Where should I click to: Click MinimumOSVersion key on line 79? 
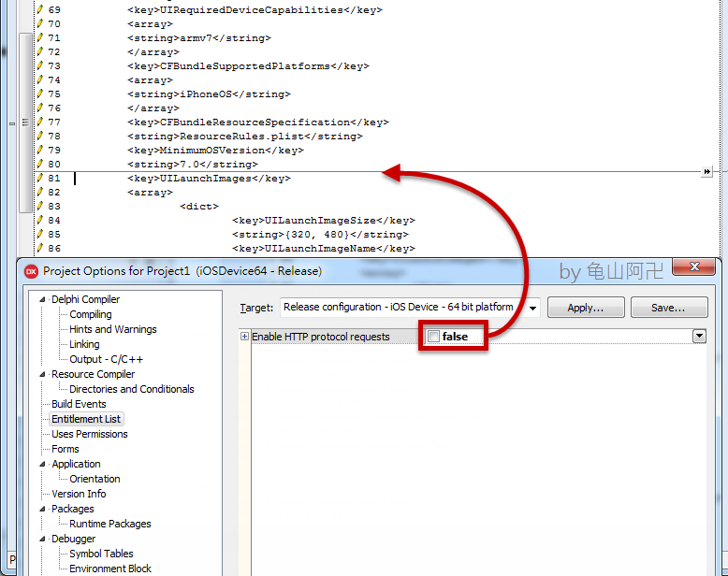tap(215, 151)
